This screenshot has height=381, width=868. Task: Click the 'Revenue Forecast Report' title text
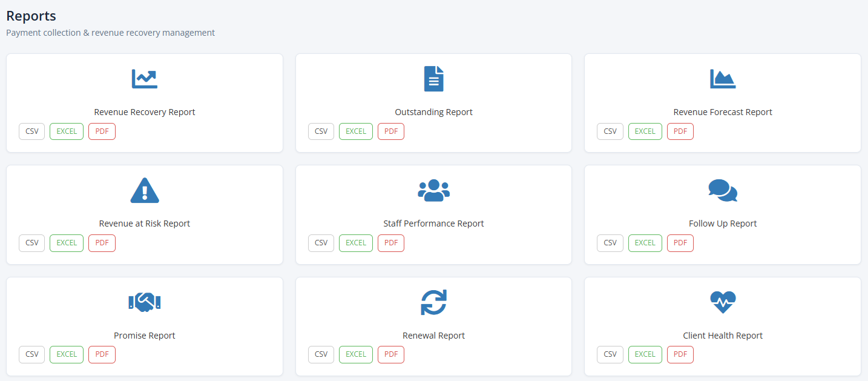pyautogui.click(x=723, y=112)
